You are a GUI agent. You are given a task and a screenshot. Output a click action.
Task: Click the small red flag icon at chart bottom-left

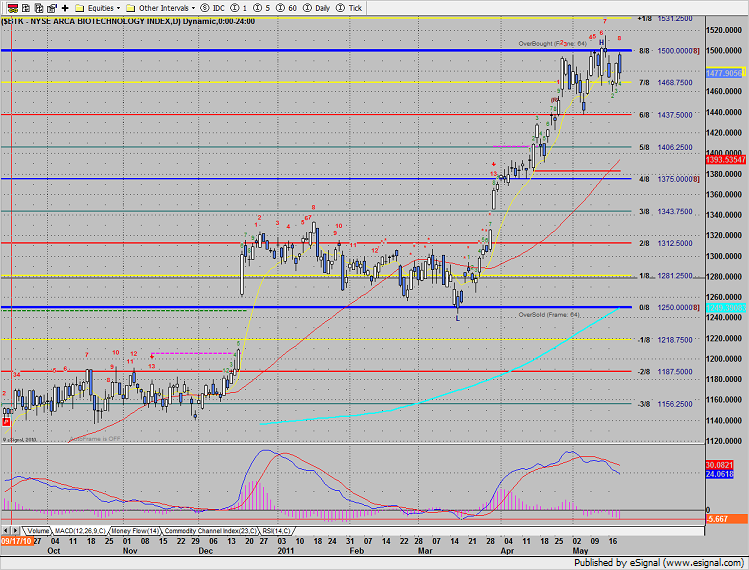(x=6, y=422)
